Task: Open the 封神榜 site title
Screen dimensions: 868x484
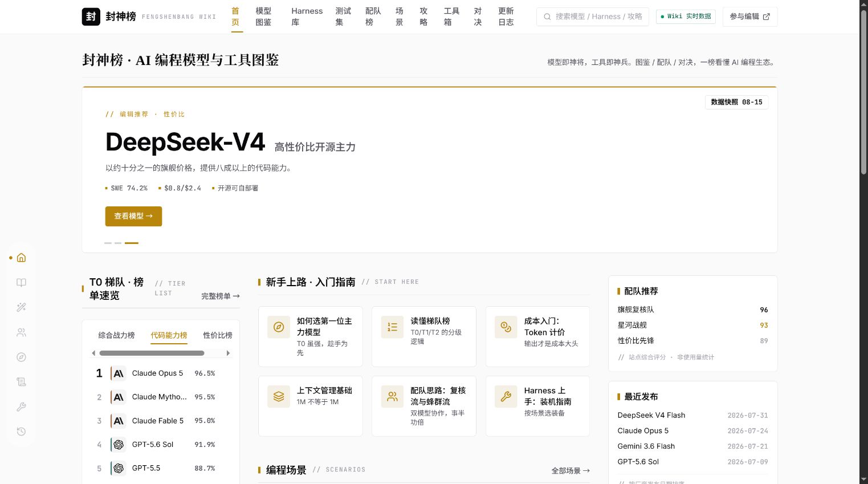Action: pyautogui.click(x=121, y=17)
